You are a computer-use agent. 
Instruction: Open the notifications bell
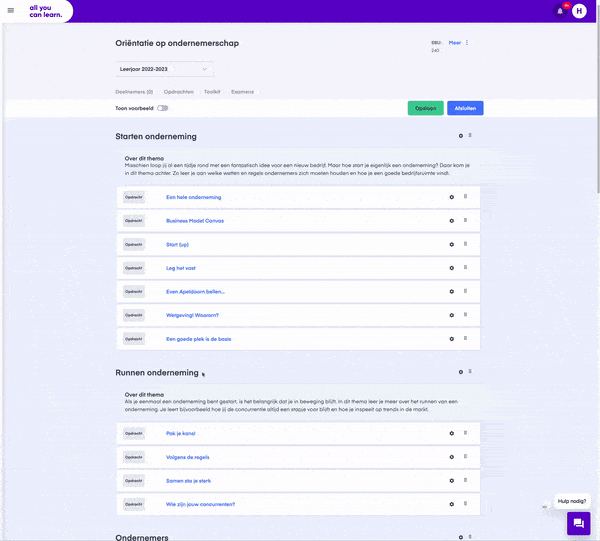[x=560, y=11]
